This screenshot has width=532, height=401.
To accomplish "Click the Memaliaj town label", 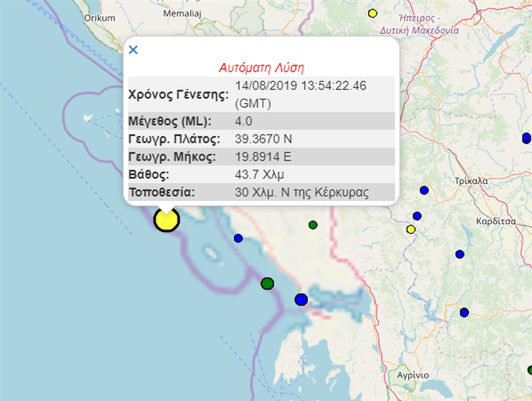I will tap(182, 14).
